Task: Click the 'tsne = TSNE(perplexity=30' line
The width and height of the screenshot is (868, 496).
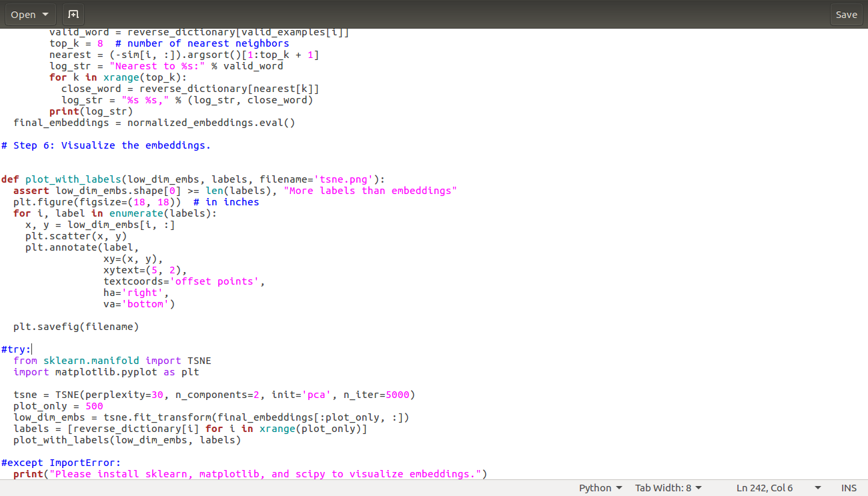Action: click(214, 395)
